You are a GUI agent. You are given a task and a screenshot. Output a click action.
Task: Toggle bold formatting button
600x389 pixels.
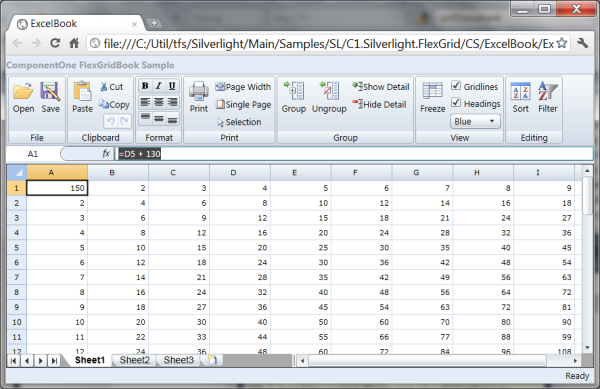click(145, 86)
